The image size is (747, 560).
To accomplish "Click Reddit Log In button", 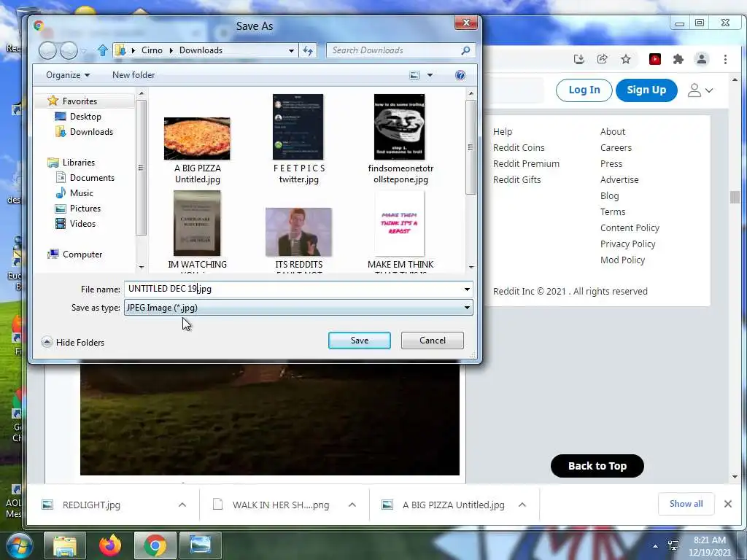I will tap(584, 90).
